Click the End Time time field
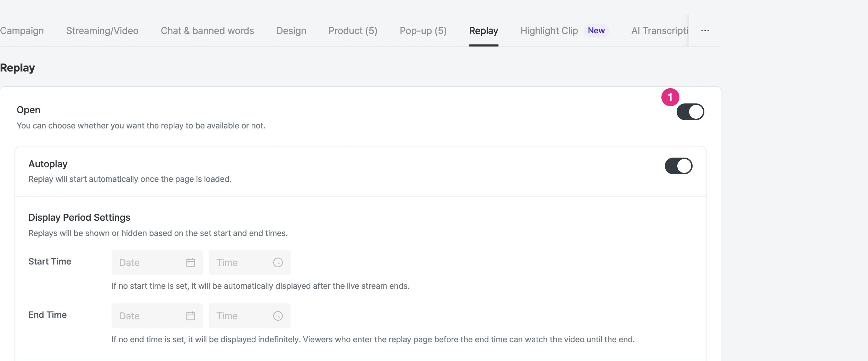868x361 pixels. (250, 316)
